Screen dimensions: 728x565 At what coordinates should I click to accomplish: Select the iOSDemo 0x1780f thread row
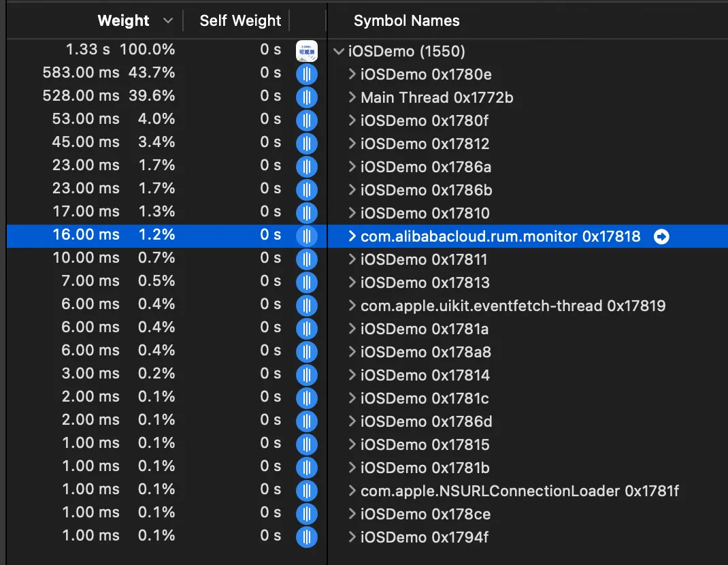coord(425,120)
